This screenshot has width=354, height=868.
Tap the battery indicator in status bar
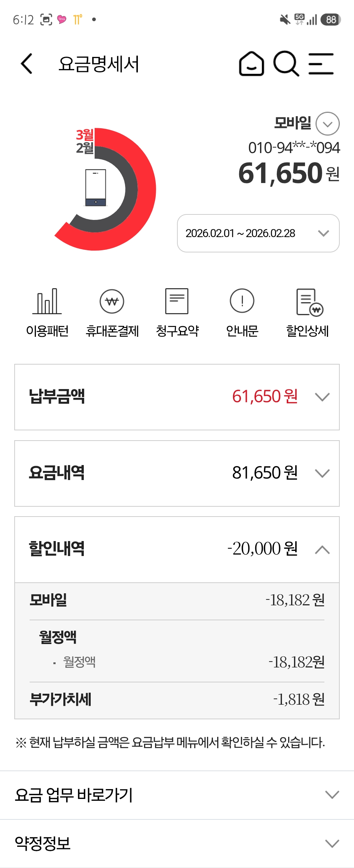[x=331, y=19]
